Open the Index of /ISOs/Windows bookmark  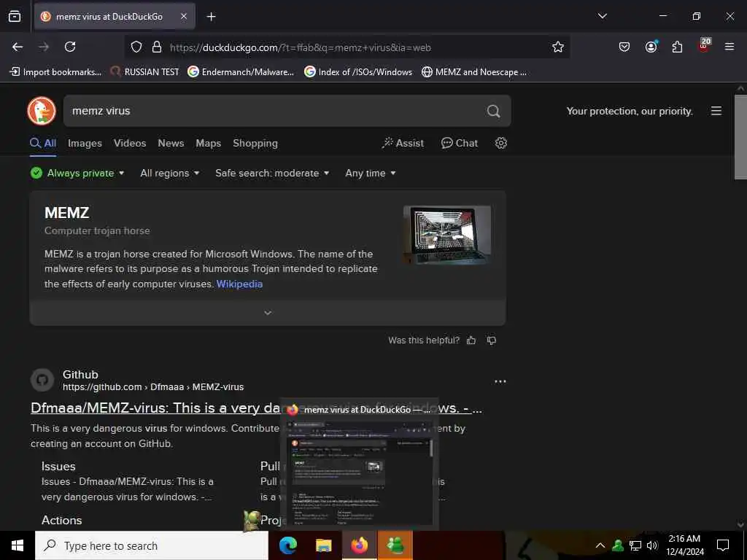[358, 72]
